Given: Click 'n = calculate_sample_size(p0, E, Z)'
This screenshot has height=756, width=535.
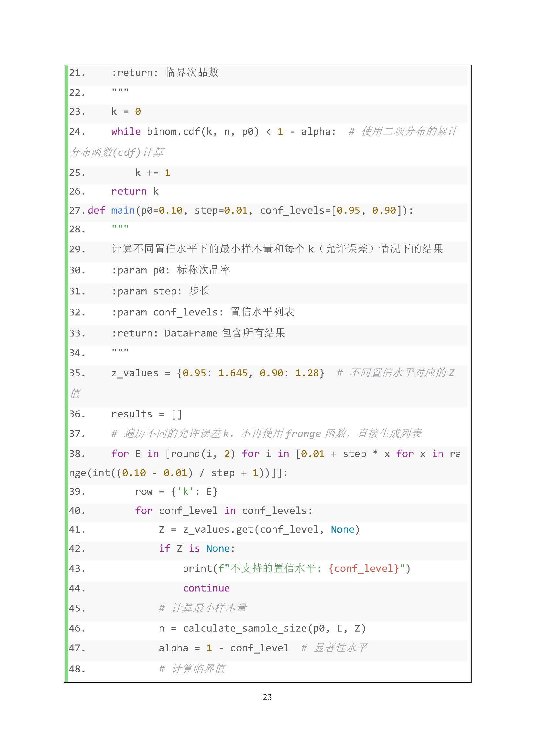Looking at the screenshot, I should tap(262, 629).
